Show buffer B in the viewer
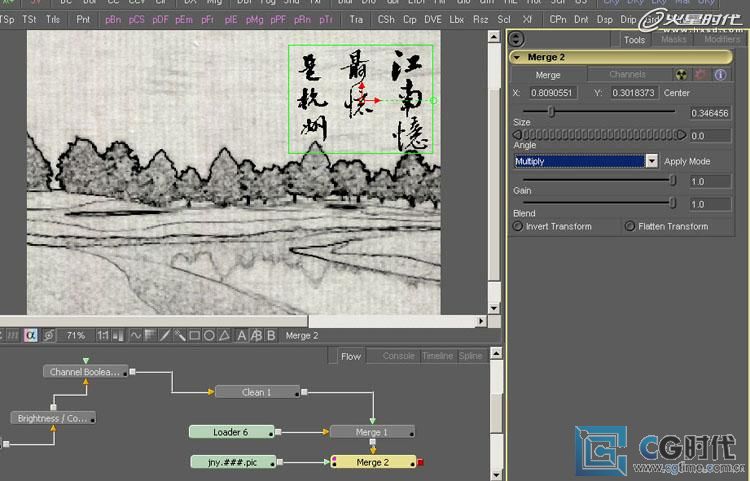The image size is (750, 481). click(x=271, y=336)
